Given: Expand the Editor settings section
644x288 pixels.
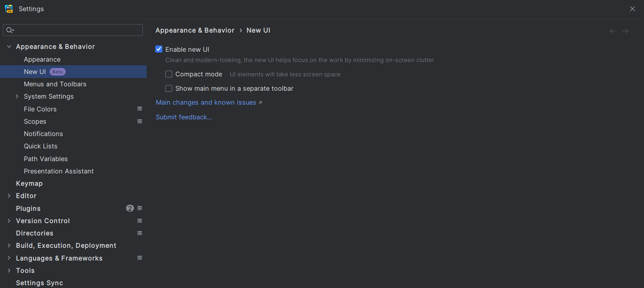Looking at the screenshot, I should point(9,196).
